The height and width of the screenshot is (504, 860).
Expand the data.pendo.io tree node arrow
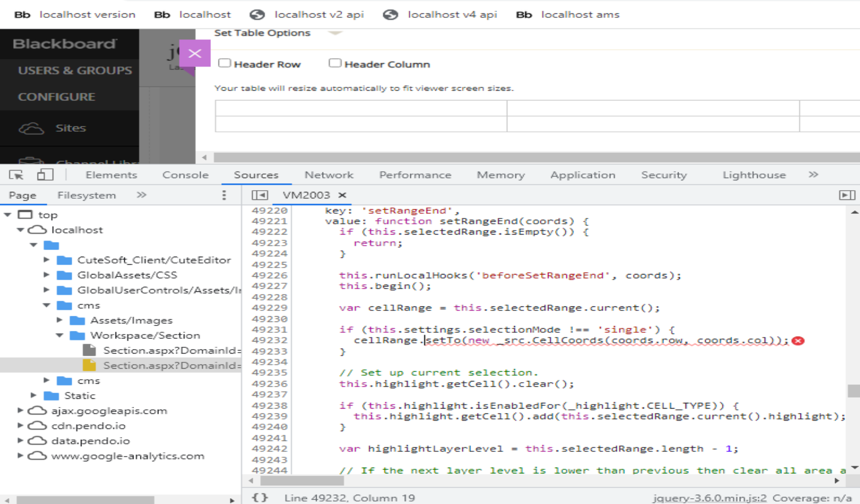20,440
